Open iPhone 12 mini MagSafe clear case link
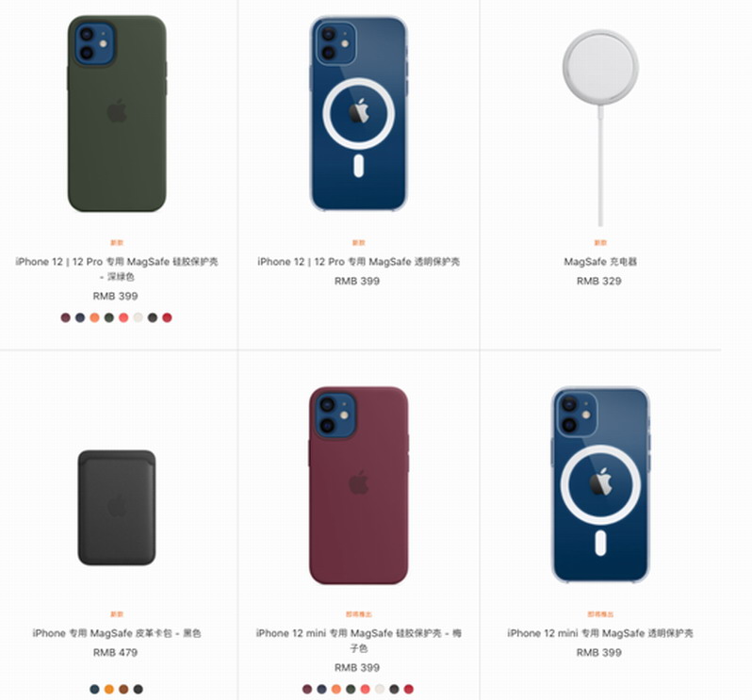Viewport: 752px width, 700px height. 600,633
